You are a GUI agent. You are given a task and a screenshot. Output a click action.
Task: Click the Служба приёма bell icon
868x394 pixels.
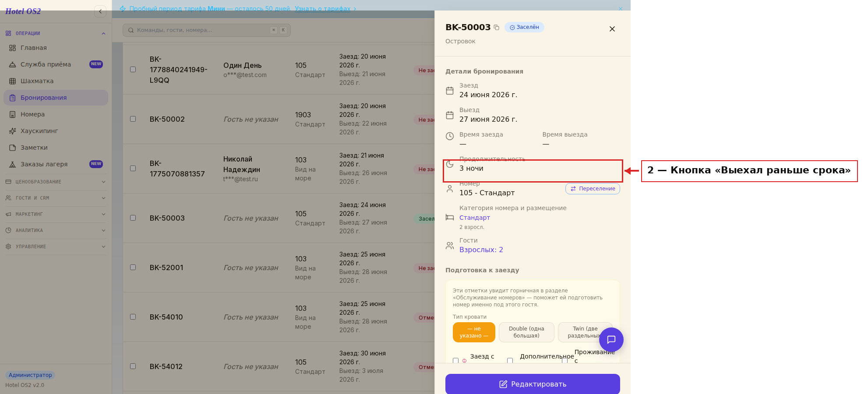tap(13, 64)
